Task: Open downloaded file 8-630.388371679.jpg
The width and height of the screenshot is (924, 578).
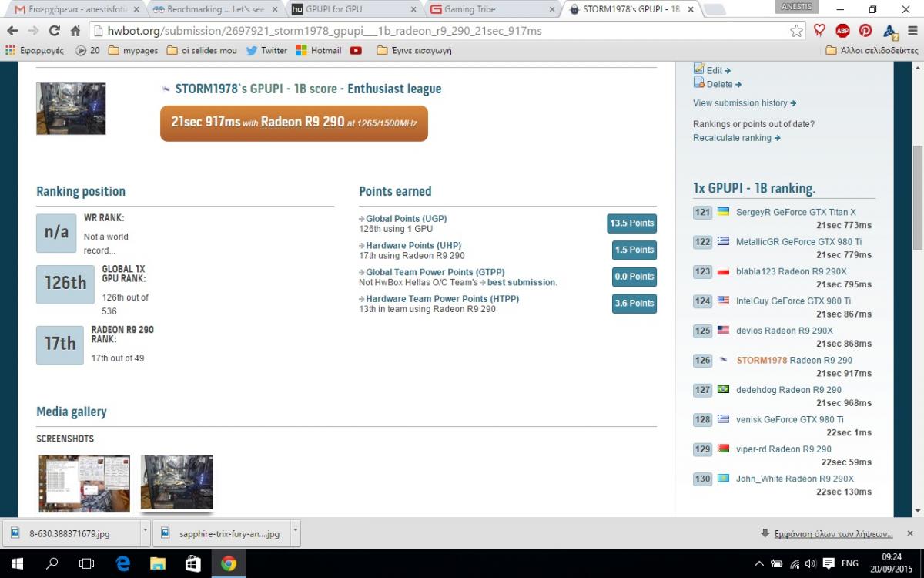Action: click(71, 533)
